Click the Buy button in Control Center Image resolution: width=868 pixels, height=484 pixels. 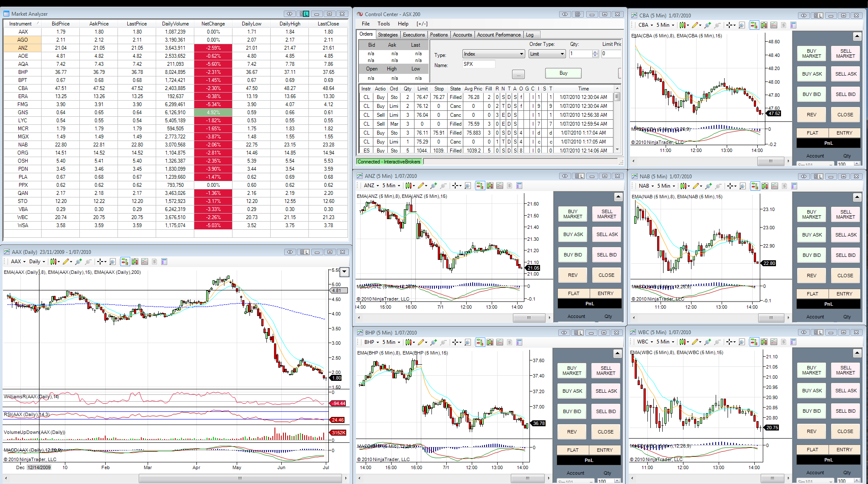click(x=563, y=73)
